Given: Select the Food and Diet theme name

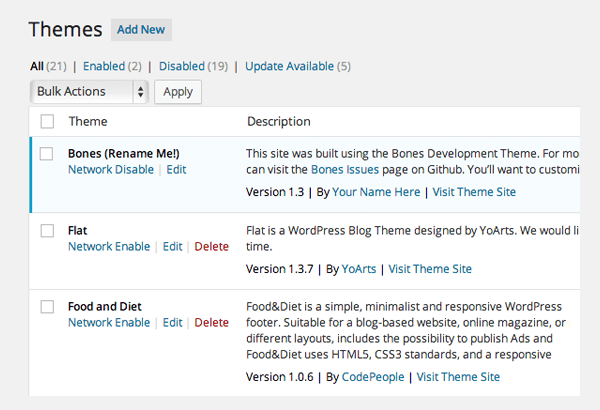Looking at the screenshot, I should pyautogui.click(x=105, y=307).
